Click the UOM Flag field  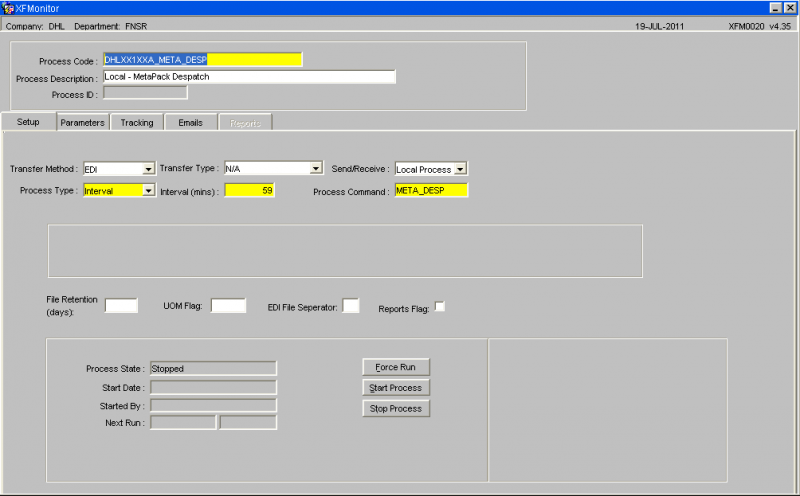click(229, 306)
